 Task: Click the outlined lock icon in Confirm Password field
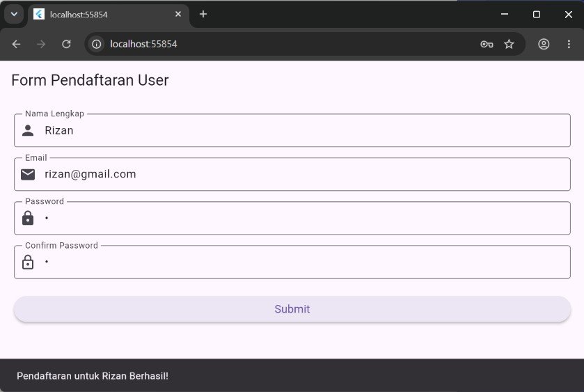click(28, 262)
